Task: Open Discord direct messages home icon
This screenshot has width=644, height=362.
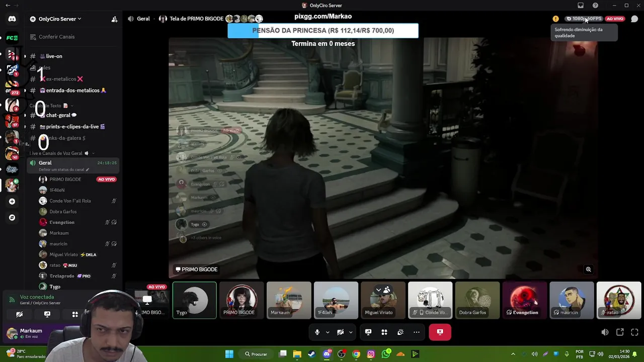Action: tap(12, 19)
